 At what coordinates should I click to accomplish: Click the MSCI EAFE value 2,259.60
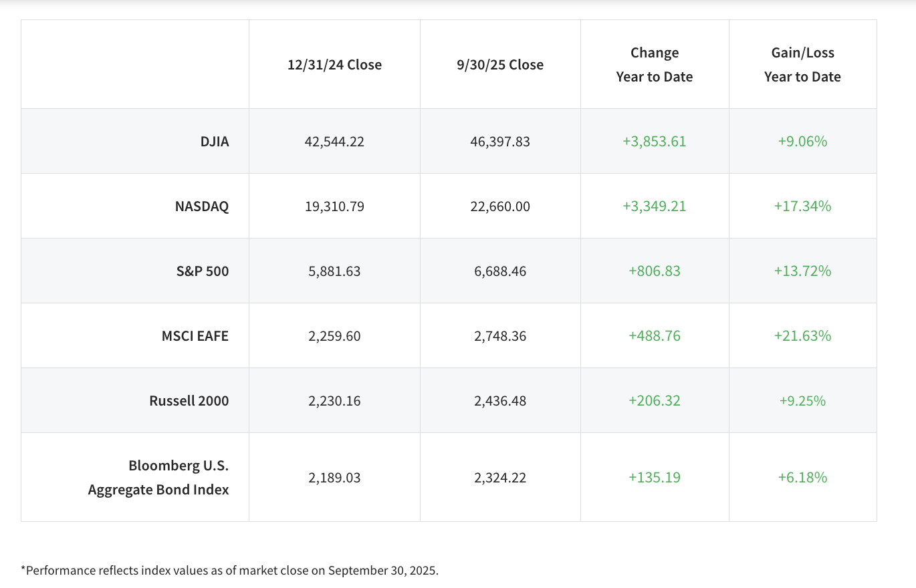(334, 336)
